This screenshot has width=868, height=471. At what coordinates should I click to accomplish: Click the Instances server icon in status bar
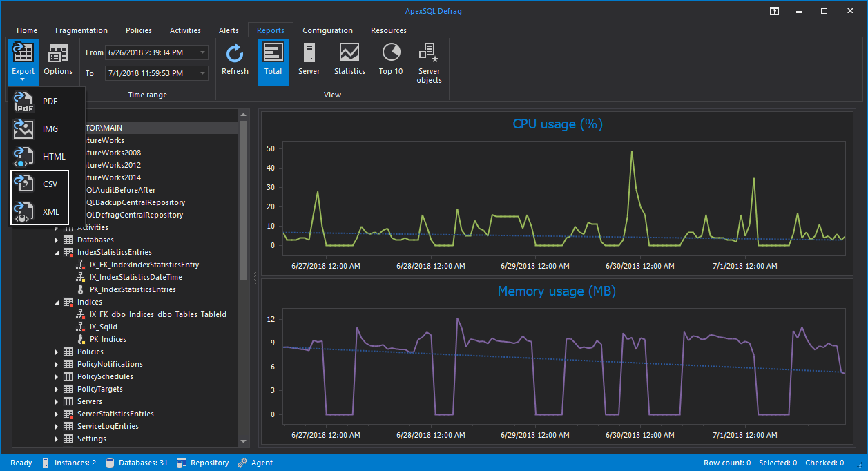tap(46, 463)
